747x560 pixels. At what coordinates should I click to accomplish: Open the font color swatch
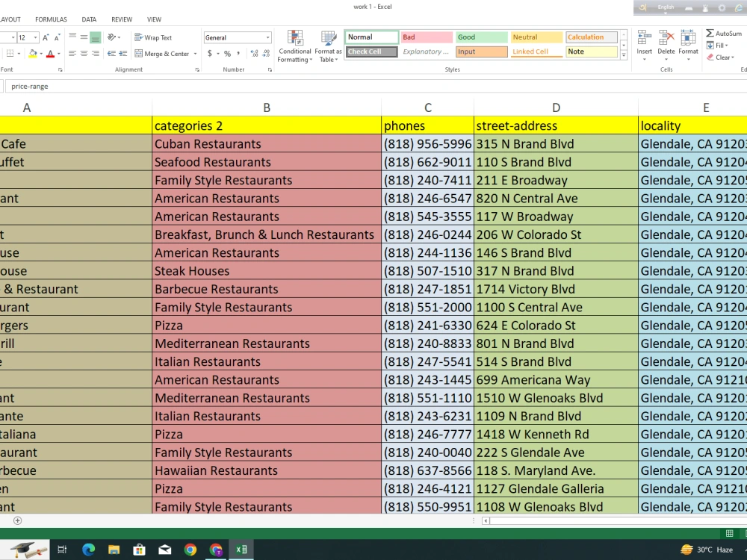pos(50,53)
